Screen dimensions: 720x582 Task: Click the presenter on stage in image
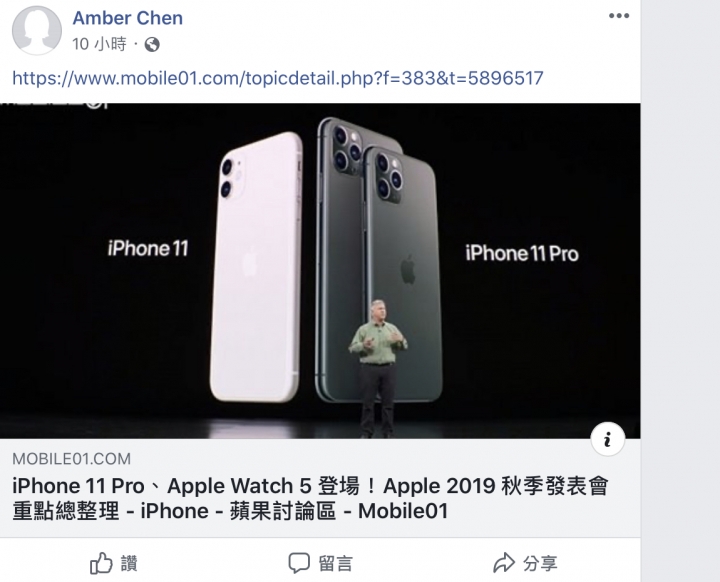(378, 368)
